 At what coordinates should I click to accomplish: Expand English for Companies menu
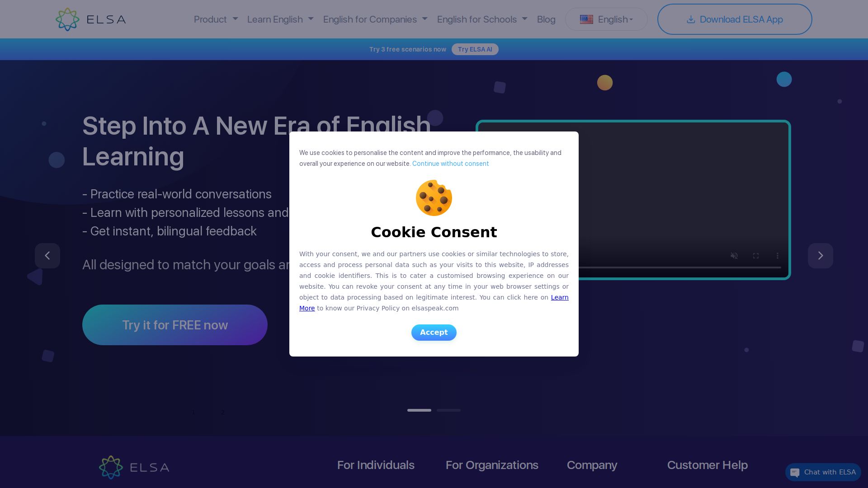pos(375,19)
